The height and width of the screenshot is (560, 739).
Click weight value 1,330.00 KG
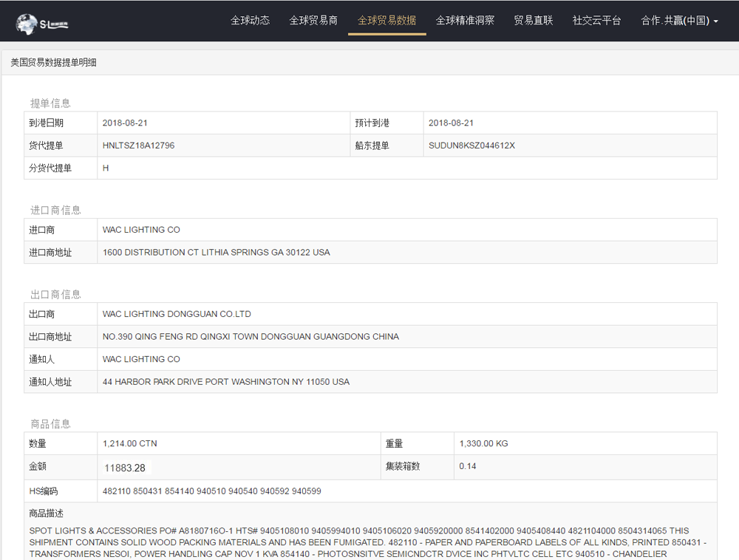[x=483, y=444]
